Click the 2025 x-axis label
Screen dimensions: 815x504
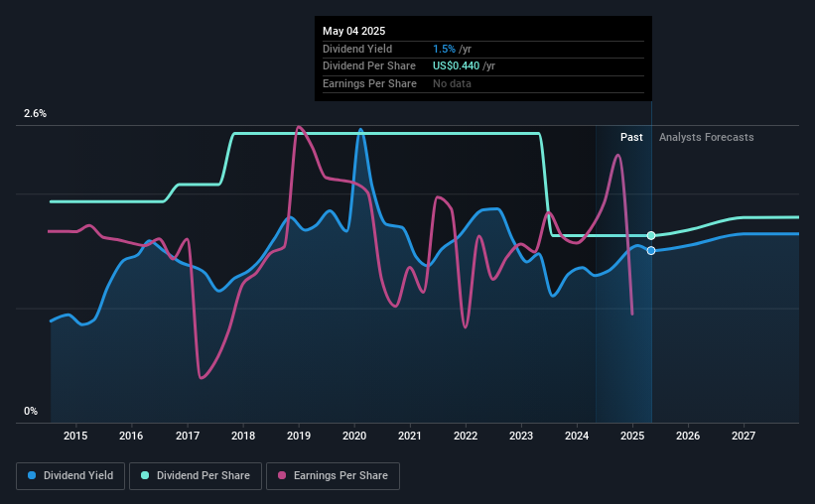pos(632,436)
